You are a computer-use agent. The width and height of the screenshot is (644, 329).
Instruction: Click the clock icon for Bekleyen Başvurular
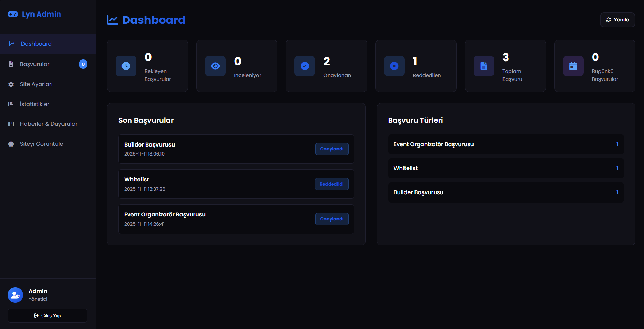pyautogui.click(x=126, y=66)
